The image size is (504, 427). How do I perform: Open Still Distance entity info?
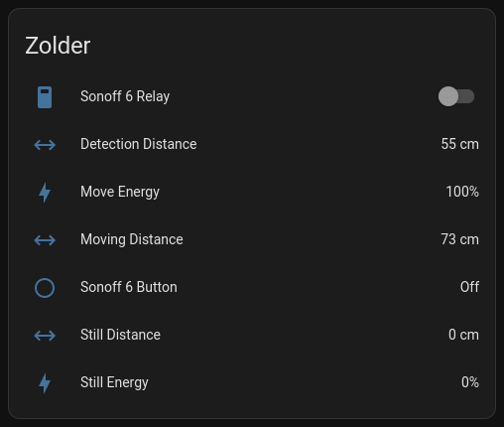[120, 335]
